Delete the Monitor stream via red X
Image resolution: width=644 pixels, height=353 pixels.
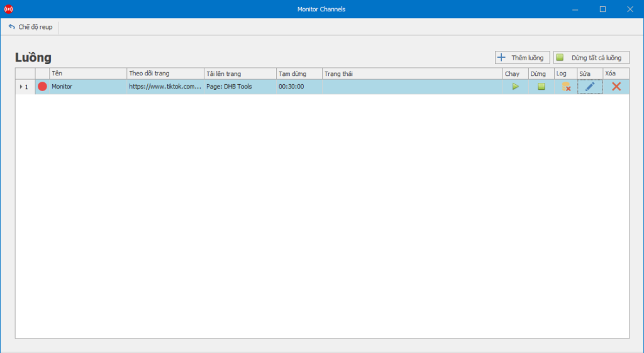pyautogui.click(x=616, y=87)
